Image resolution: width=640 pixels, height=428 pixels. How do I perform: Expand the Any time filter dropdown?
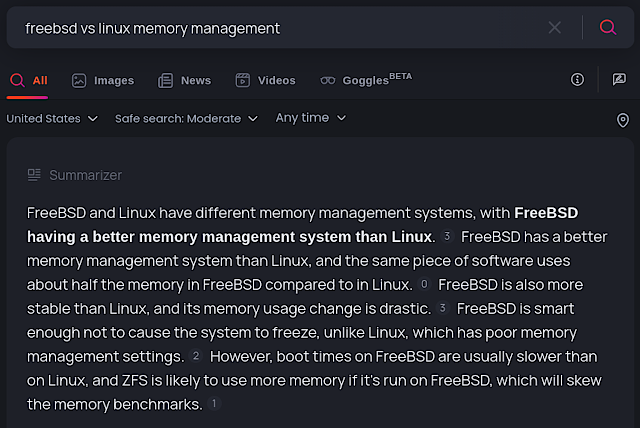[x=311, y=118]
